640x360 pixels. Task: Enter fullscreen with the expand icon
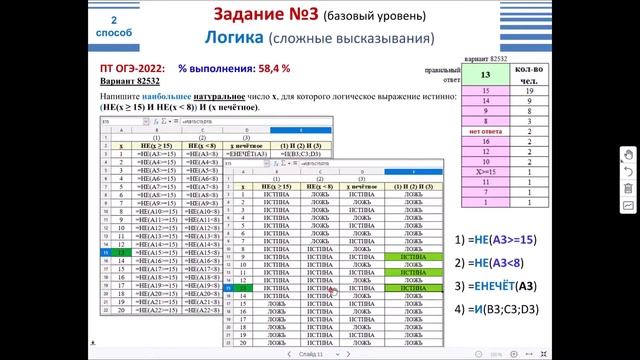[544, 354]
